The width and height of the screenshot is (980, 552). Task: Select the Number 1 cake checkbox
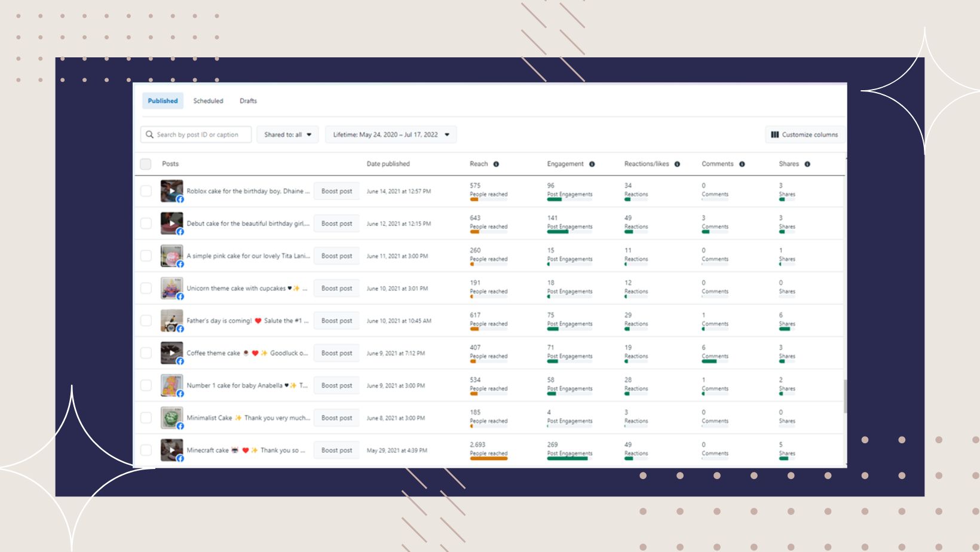(146, 385)
